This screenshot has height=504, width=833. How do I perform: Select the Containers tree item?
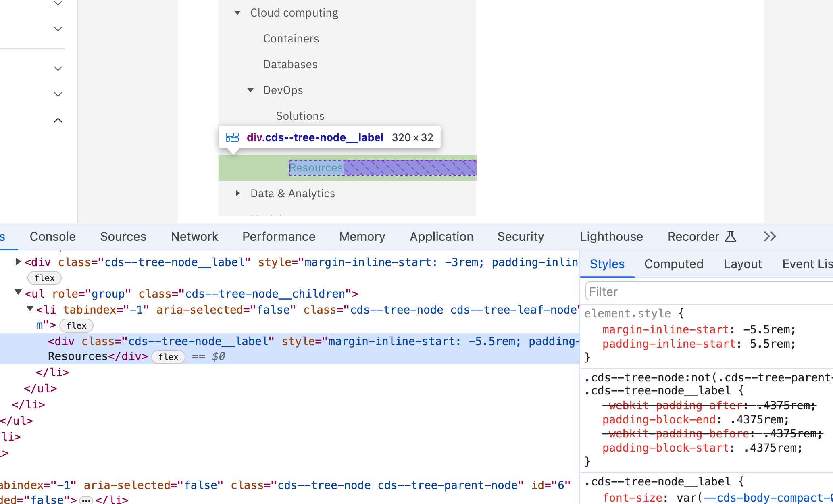[291, 39]
